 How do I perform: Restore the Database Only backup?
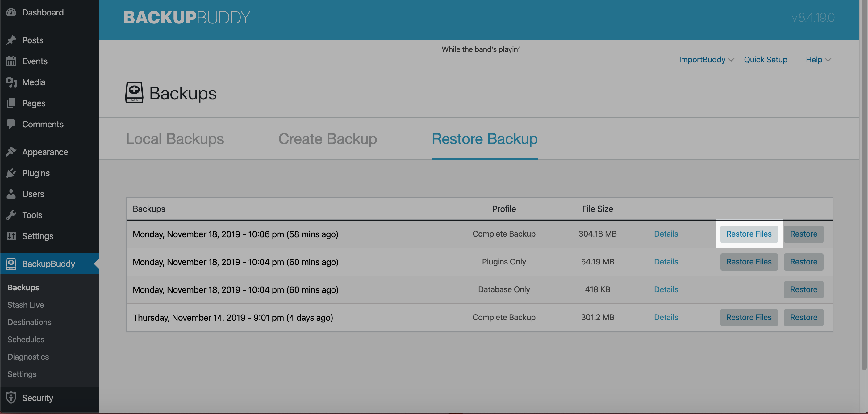[804, 289]
